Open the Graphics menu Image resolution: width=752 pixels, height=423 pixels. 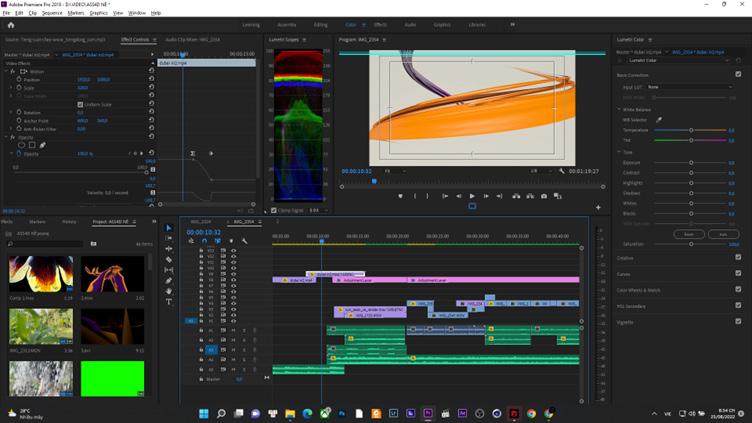(x=99, y=13)
